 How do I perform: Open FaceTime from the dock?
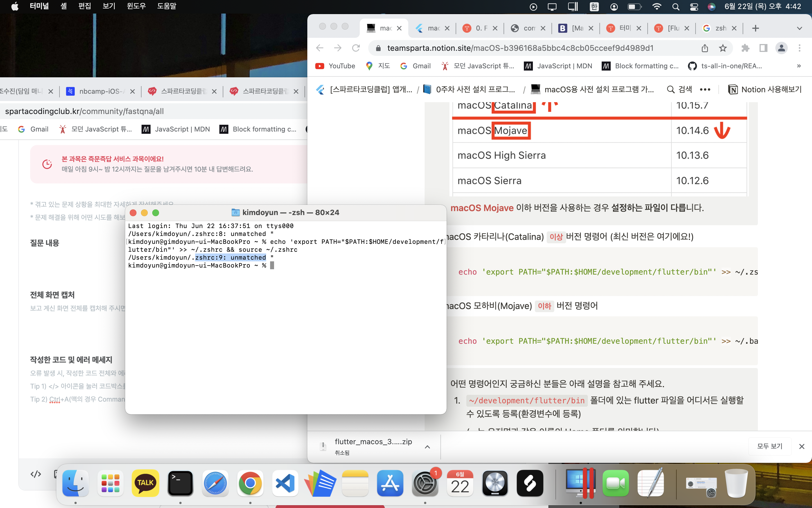[615, 483]
